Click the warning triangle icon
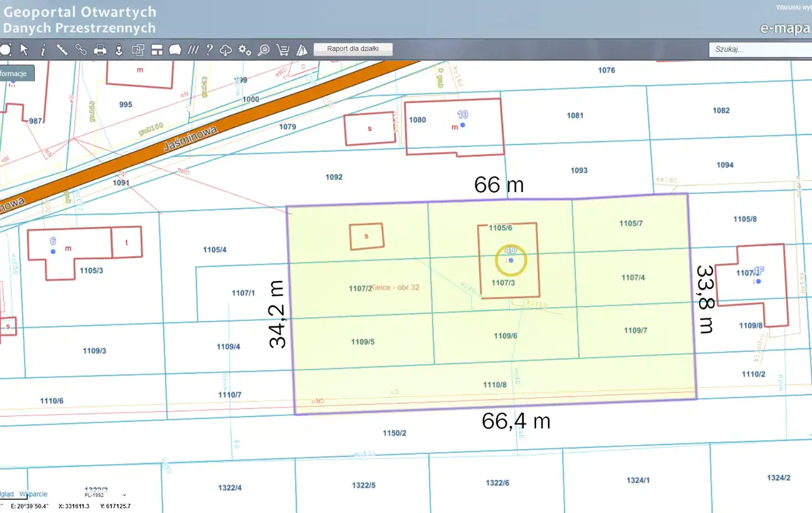812x513 pixels. (302, 50)
